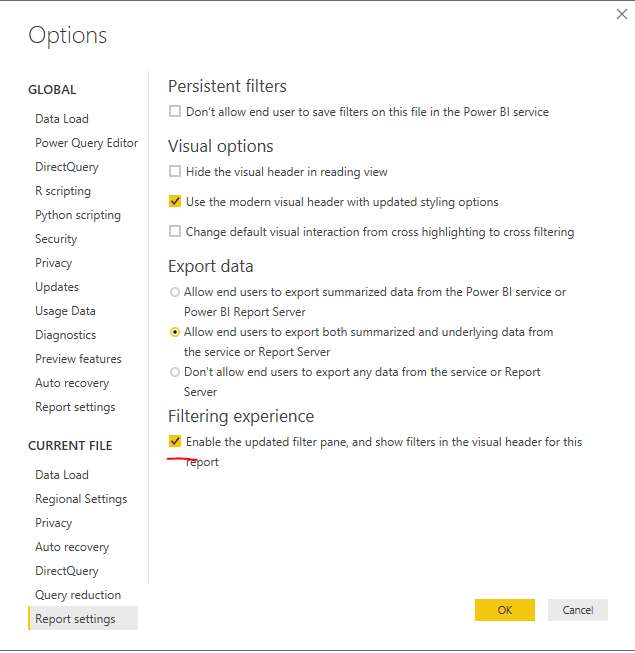Screen dimensions: 635x653
Task: Click the "Filtering experience" section heading
Action: pyautogui.click(x=241, y=416)
